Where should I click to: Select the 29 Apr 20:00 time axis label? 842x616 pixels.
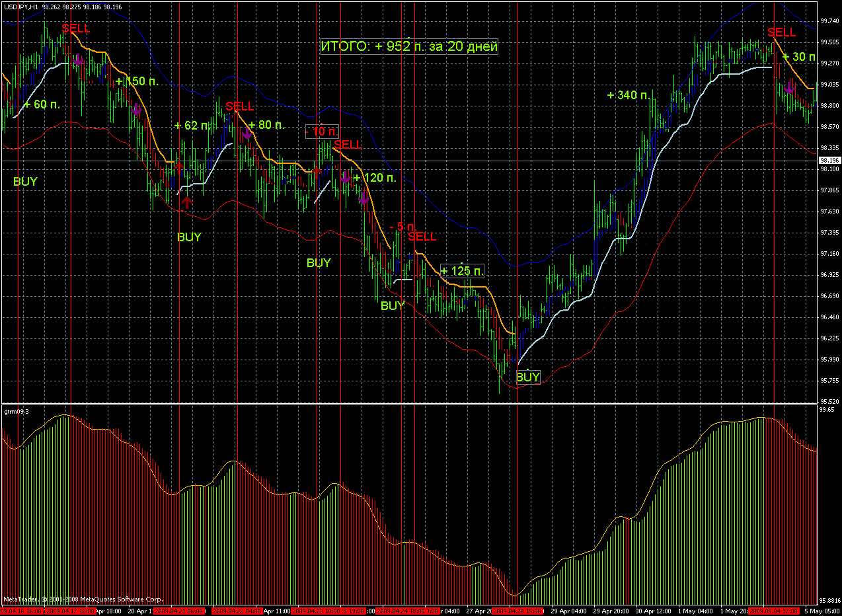(x=612, y=611)
